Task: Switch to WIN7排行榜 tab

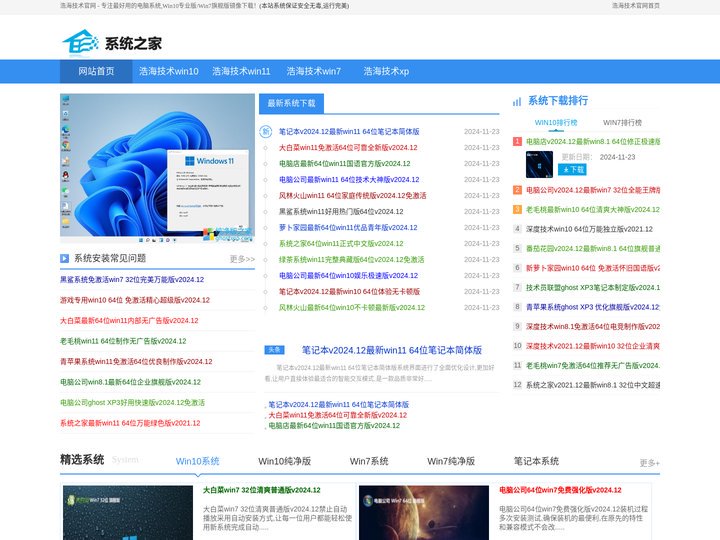Action: tap(622, 123)
